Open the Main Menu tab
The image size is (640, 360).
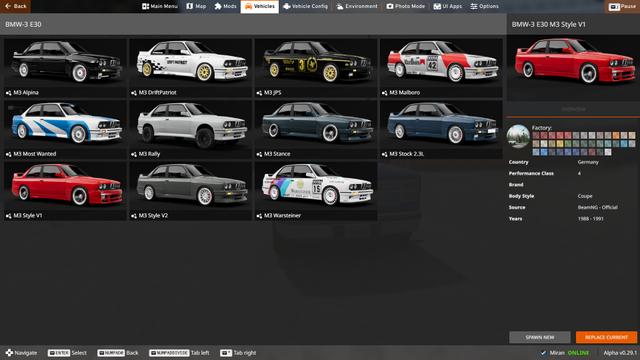[x=160, y=6]
